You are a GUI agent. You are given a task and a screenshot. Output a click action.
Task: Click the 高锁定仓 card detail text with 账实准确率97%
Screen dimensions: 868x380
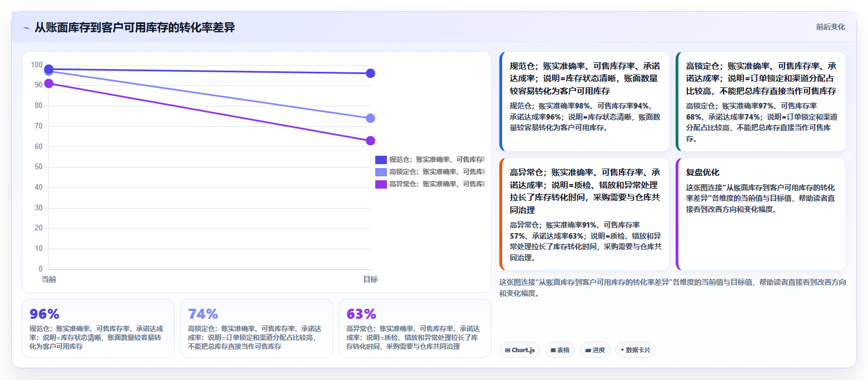761,122
